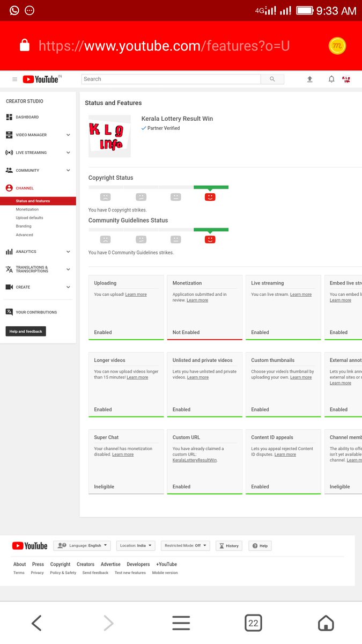Open the KeralaLotteryResultWin custom URL link
The image size is (362, 644).
(195, 460)
